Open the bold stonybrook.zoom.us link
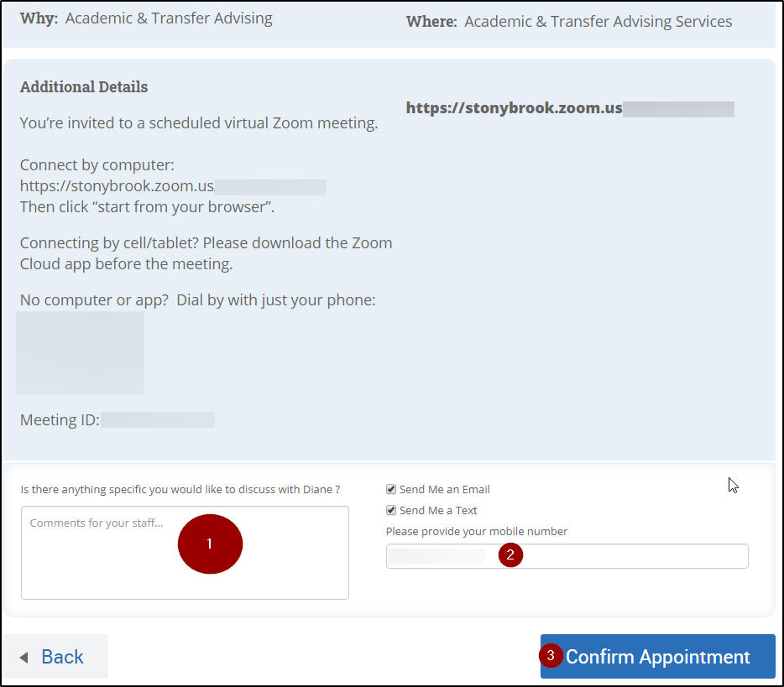Image resolution: width=784 pixels, height=687 pixels. click(x=514, y=108)
